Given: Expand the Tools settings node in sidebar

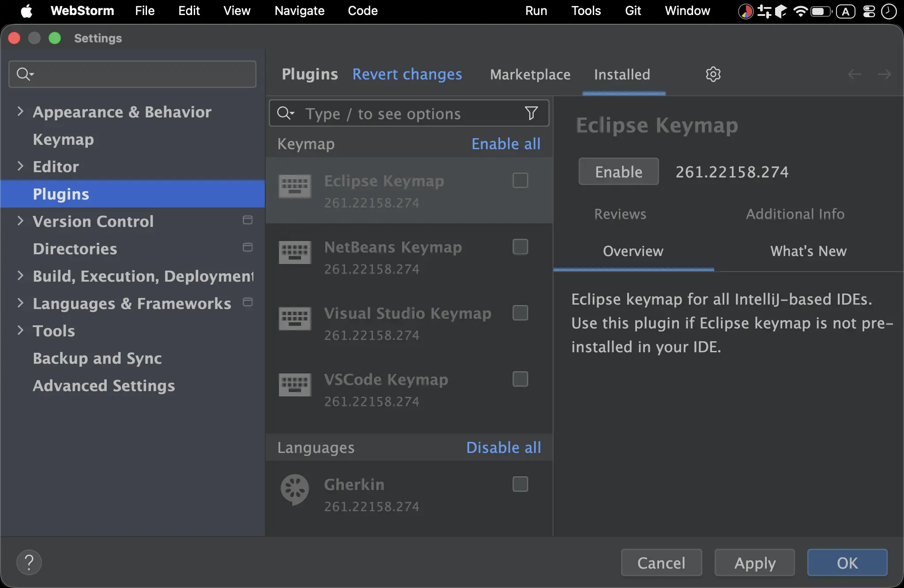Looking at the screenshot, I should [x=20, y=330].
